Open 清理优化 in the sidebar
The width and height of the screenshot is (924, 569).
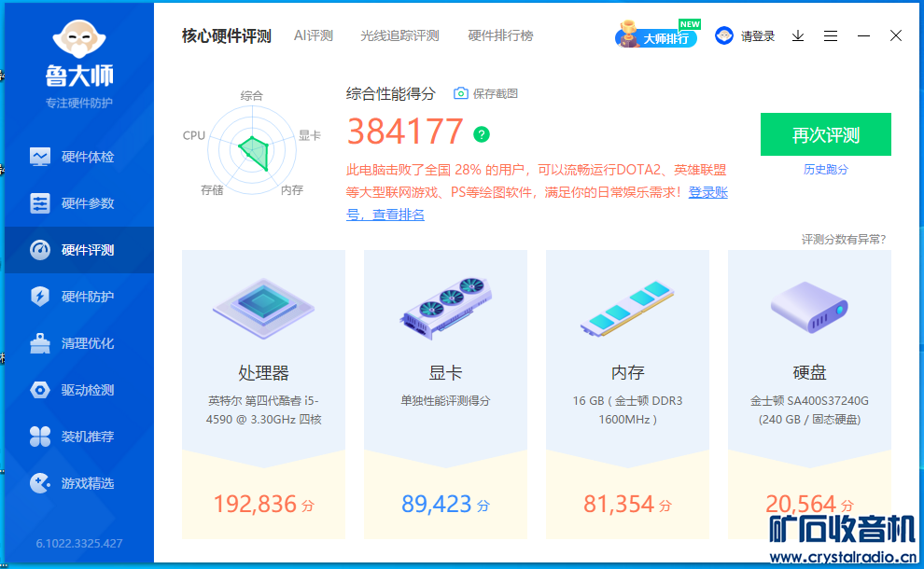tap(79, 343)
